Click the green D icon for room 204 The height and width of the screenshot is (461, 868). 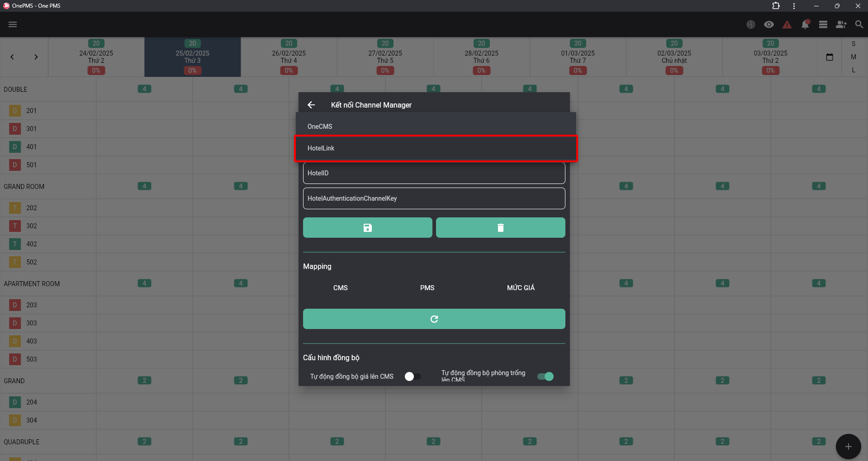point(15,402)
